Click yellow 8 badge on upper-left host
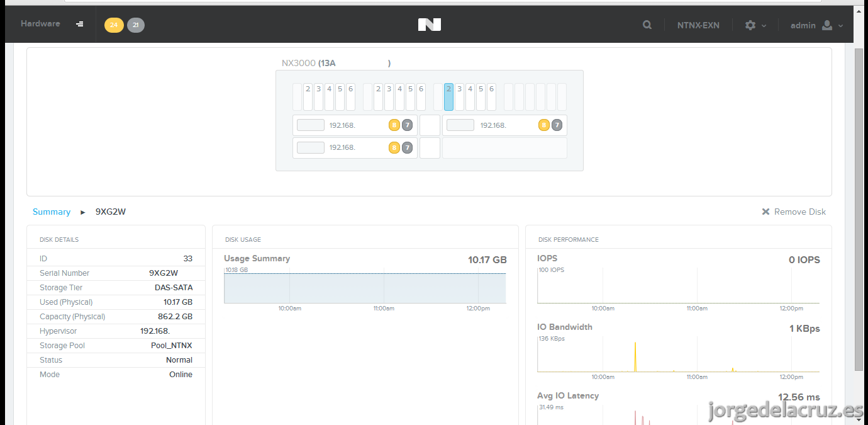 [394, 125]
